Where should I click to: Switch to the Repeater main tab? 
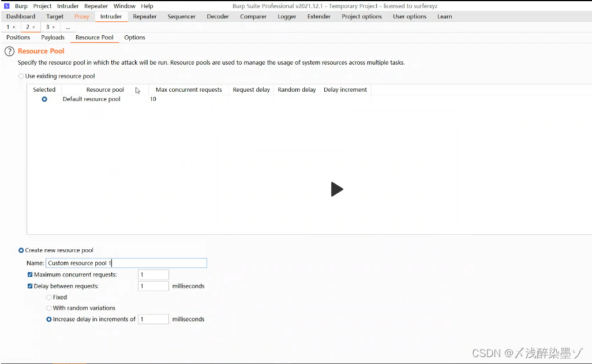click(x=145, y=17)
